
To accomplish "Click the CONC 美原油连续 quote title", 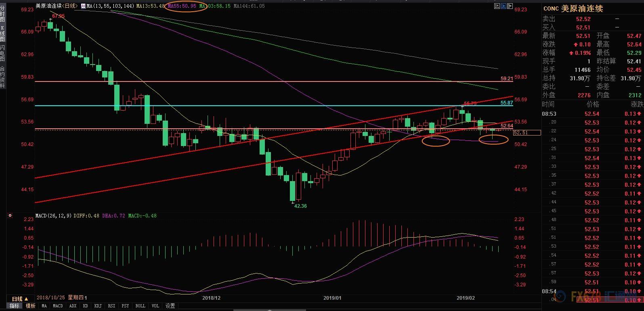I will pyautogui.click(x=573, y=8).
